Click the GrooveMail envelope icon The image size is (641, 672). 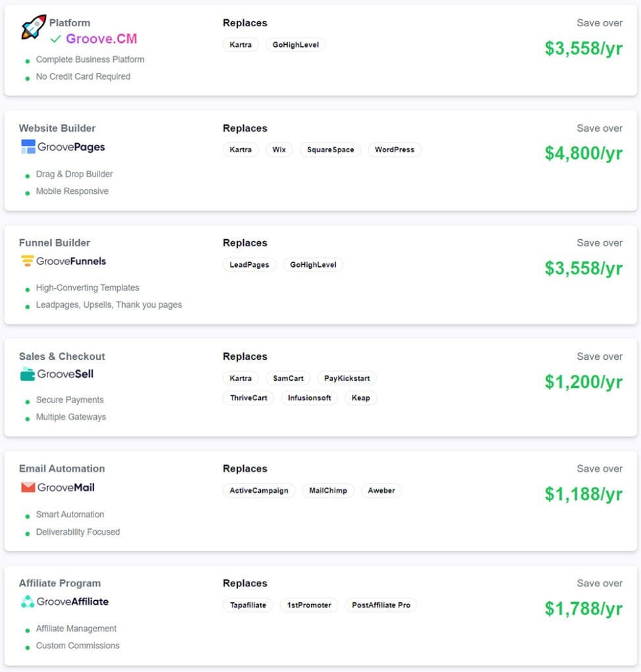[x=28, y=488]
